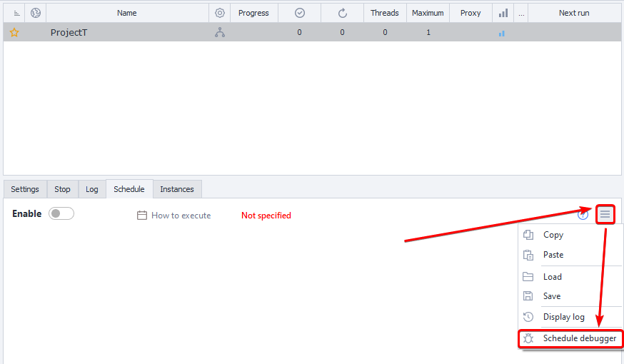Viewport: 624px width, 364px height.
Task: Choose Schedule debugger from the menu
Action: [x=579, y=338]
